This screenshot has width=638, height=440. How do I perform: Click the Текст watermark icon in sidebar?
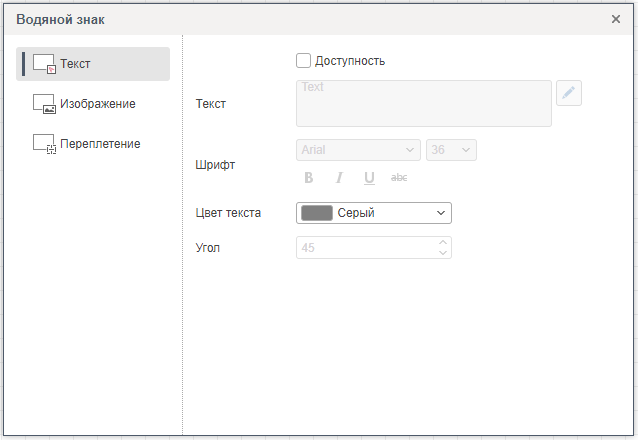[x=44, y=64]
